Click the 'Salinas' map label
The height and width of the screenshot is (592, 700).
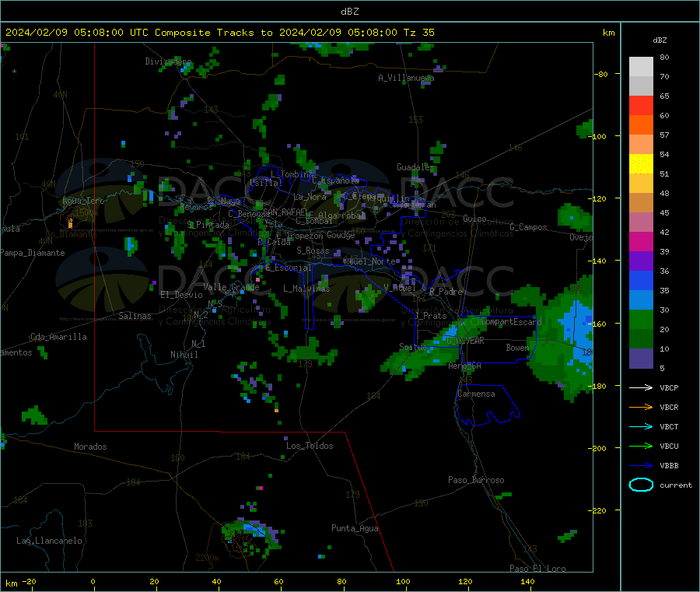click(135, 316)
